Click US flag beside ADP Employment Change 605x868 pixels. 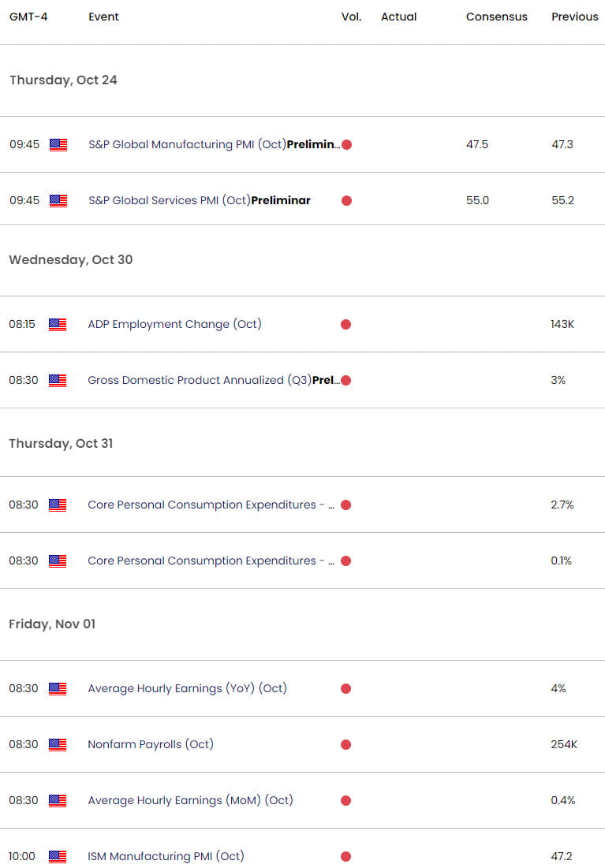coord(57,324)
